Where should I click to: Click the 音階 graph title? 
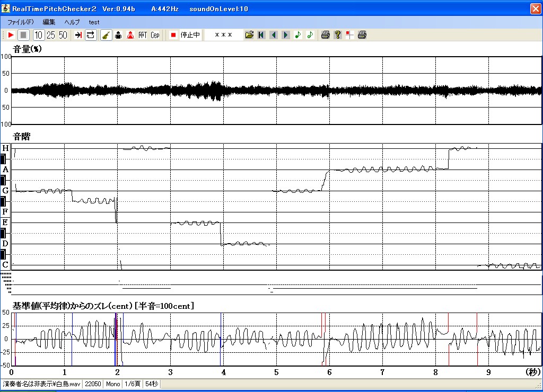pos(21,137)
